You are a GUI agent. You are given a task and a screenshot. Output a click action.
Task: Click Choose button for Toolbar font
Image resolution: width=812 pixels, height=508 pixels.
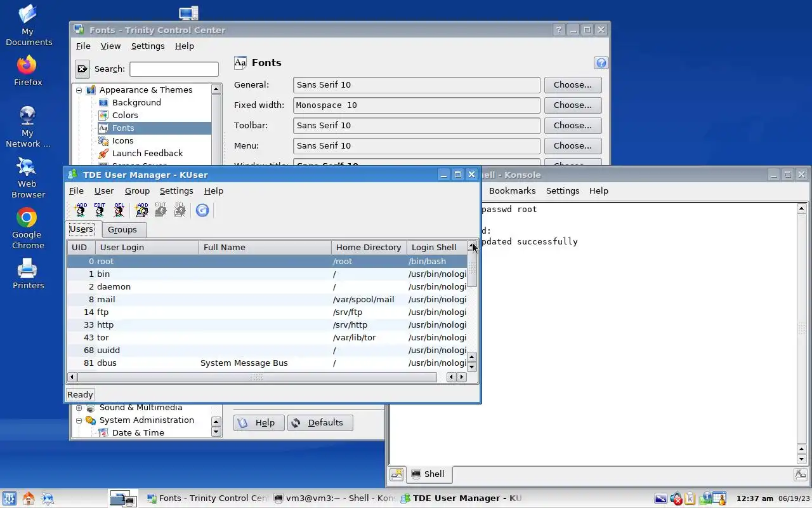point(573,125)
